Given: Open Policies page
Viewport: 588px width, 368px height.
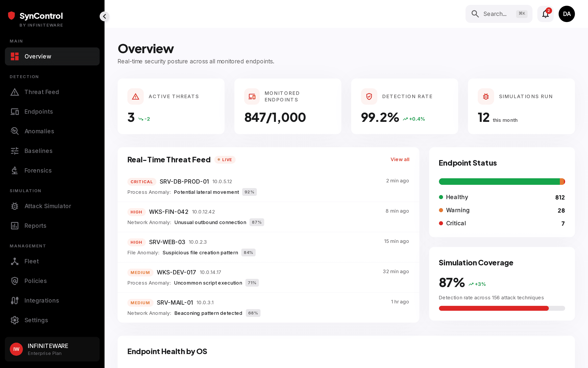Looking at the screenshot, I should point(52,281).
